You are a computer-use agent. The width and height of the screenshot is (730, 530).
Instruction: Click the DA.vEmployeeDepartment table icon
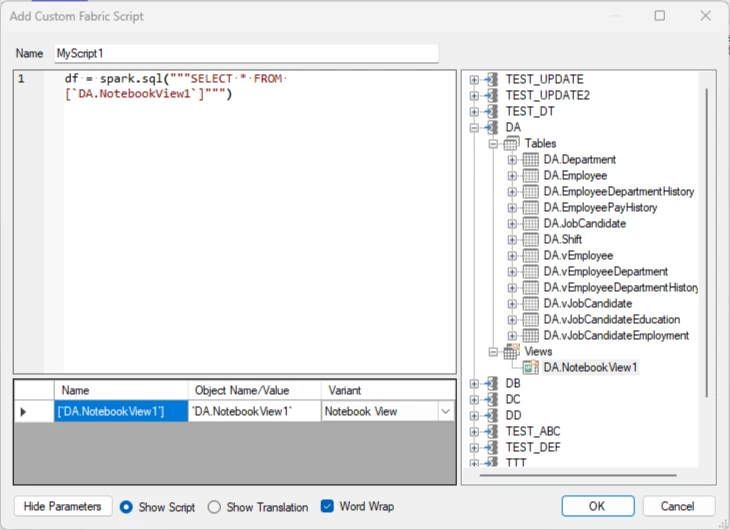coord(530,272)
